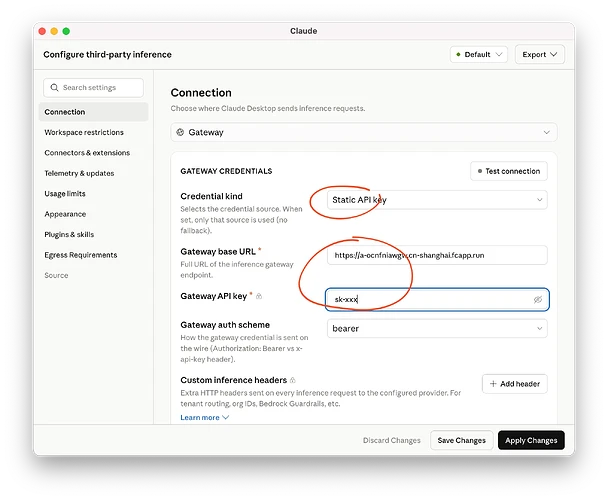Image resolution: width=608 pixels, height=500 pixels.
Task: Open the Gateway auth scheme bearer dropdown
Action: [437, 329]
